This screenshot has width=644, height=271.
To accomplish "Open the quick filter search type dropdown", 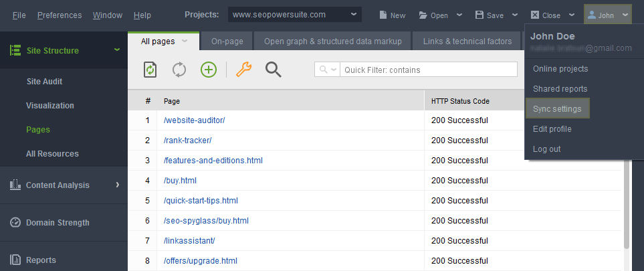I will [327, 70].
